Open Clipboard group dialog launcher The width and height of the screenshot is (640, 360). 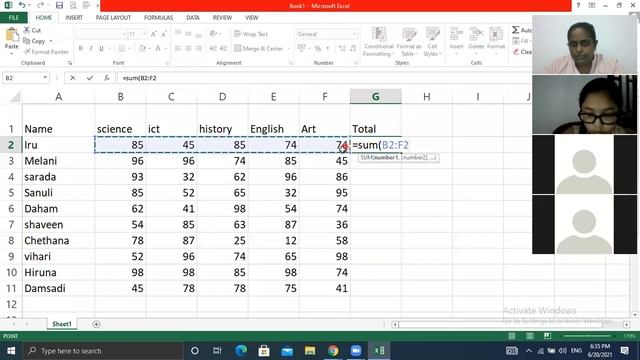70,63
